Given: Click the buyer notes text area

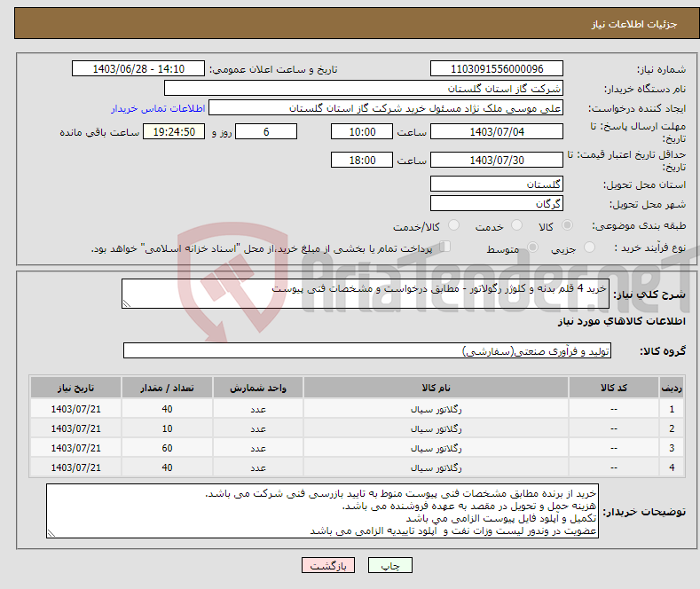Looking at the screenshot, I should coord(322,511).
